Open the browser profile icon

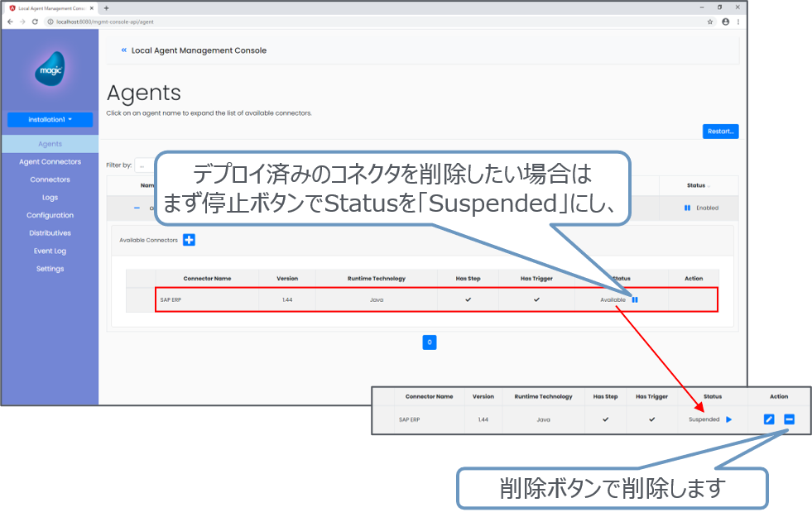click(726, 22)
